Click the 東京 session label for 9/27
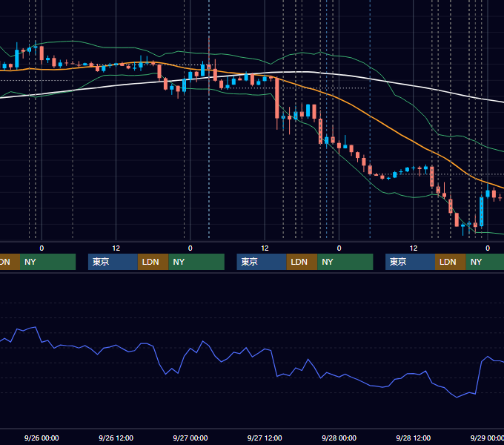This screenshot has width=504, height=445. 262,262
